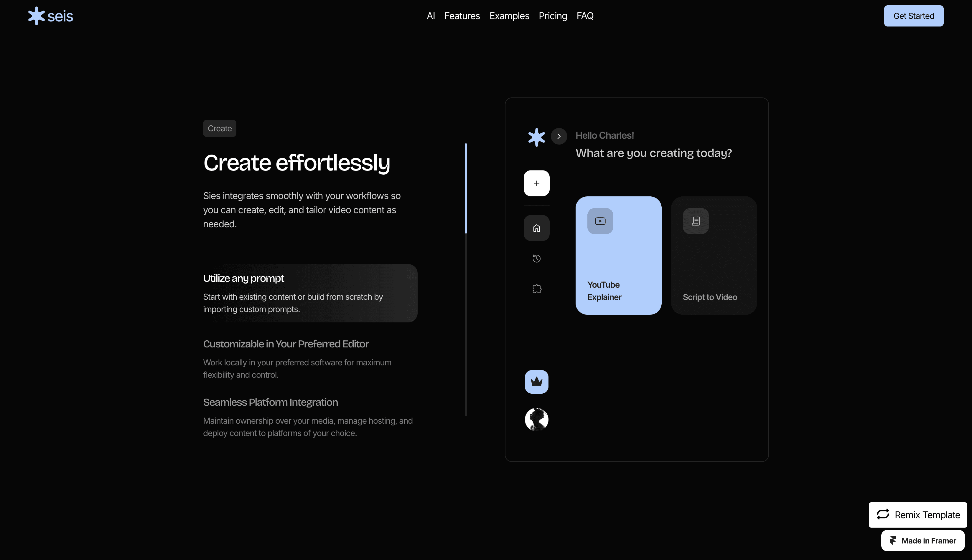Click the YouTube play icon on the card
The width and height of the screenshot is (972, 560).
pyautogui.click(x=600, y=221)
